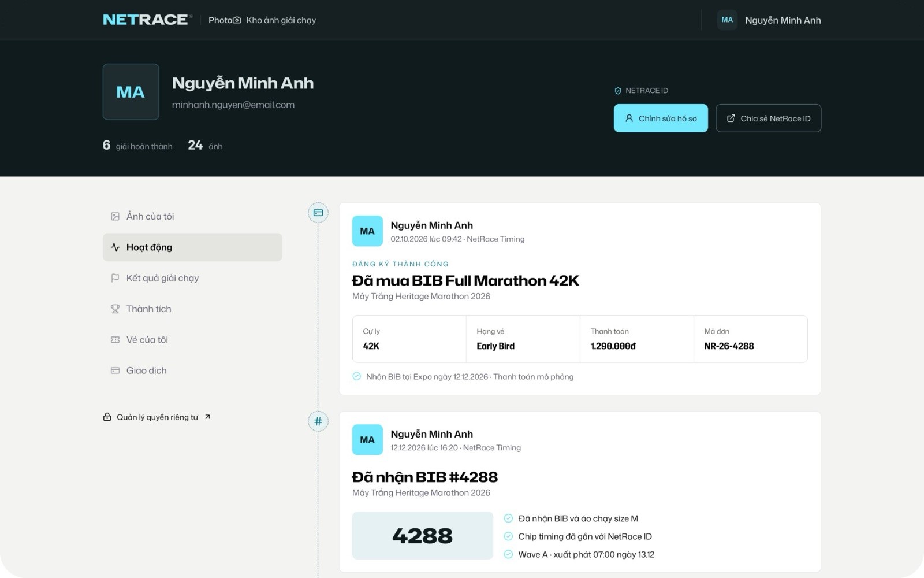
Task: Select Hoạt động sidebar item
Action: pyautogui.click(x=192, y=247)
